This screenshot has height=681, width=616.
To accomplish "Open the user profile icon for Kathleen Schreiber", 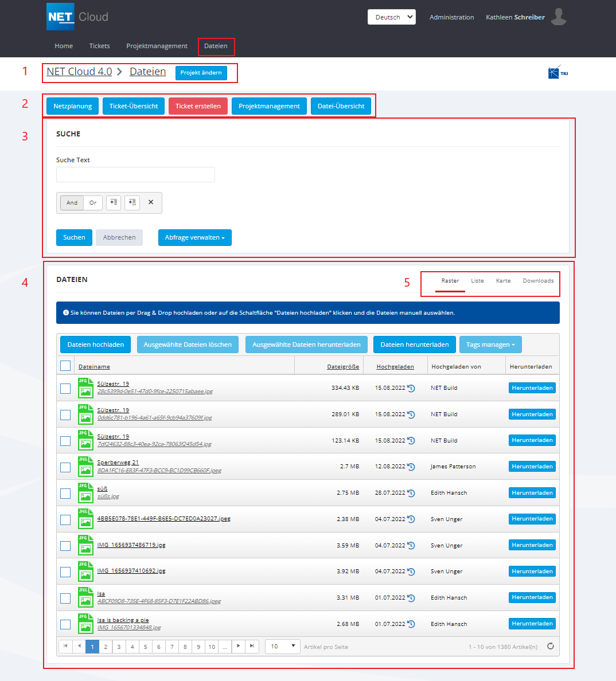I will (558, 17).
